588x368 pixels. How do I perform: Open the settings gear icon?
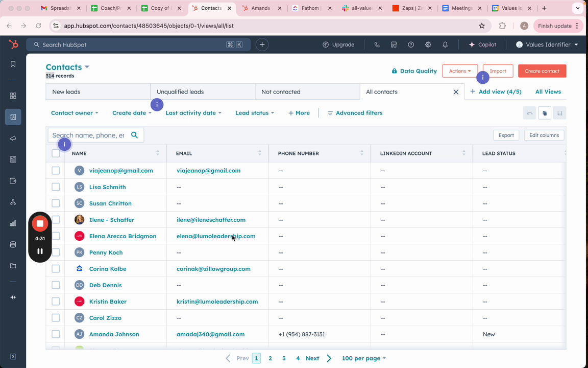click(x=428, y=44)
